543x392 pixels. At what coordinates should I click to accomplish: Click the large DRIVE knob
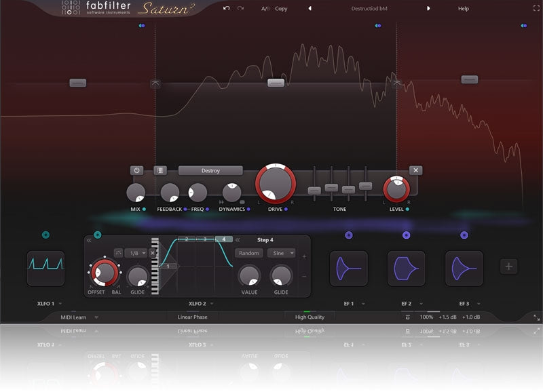pyautogui.click(x=276, y=183)
